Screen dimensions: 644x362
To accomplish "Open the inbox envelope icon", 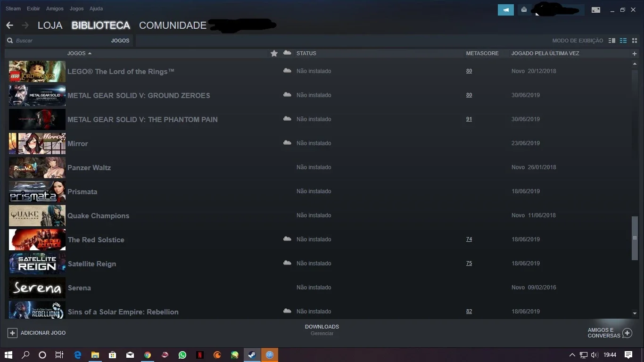I will (x=524, y=10).
